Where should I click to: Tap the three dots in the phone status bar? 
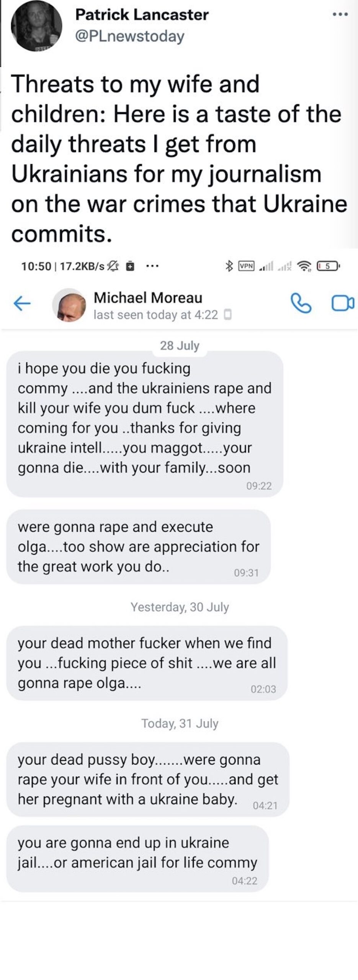[x=152, y=266]
